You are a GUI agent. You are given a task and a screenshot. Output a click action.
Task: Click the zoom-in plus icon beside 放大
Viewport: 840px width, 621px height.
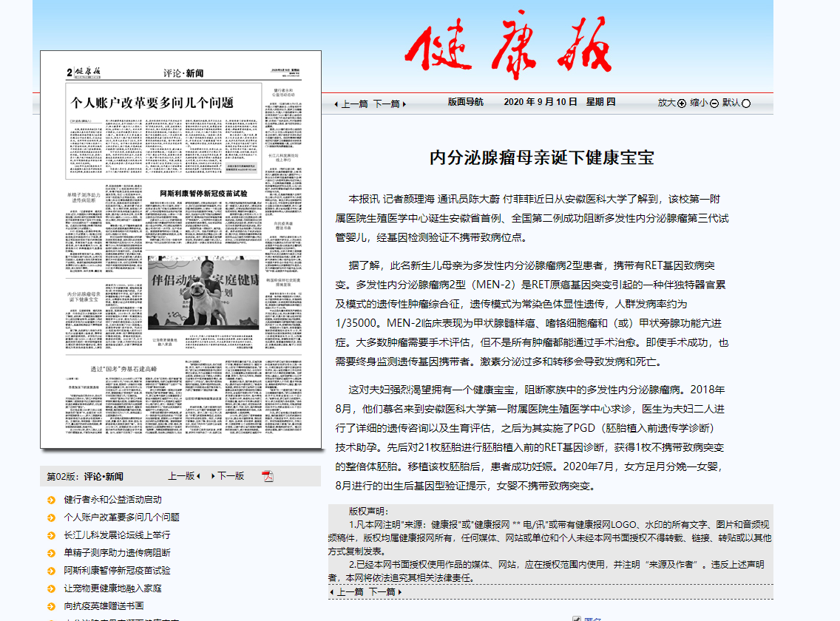click(x=682, y=103)
